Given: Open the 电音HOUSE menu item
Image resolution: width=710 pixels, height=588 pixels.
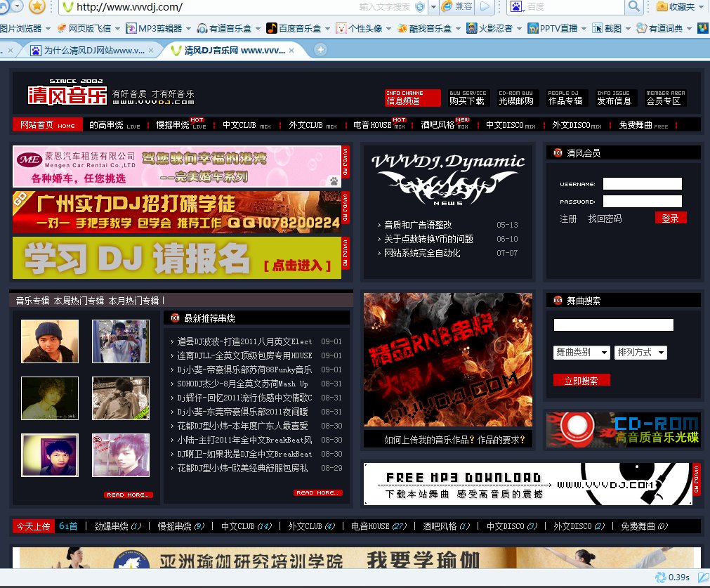Looking at the screenshot, I should coord(379,125).
